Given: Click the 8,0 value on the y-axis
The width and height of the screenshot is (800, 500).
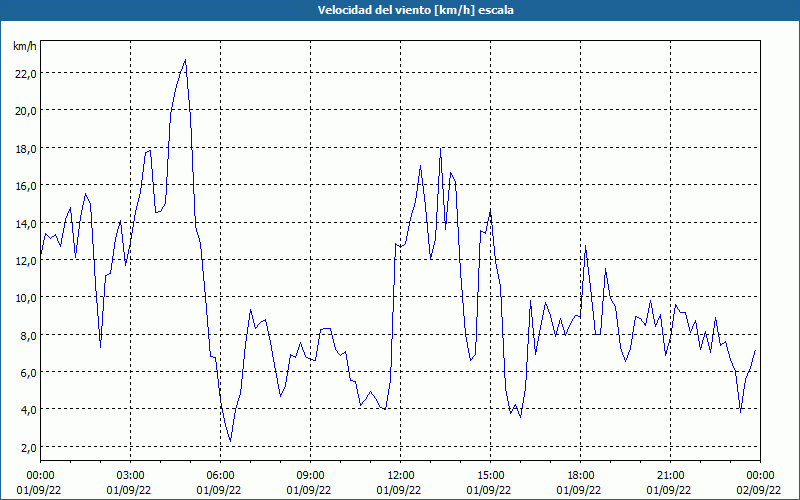Looking at the screenshot, I should 28,335.
